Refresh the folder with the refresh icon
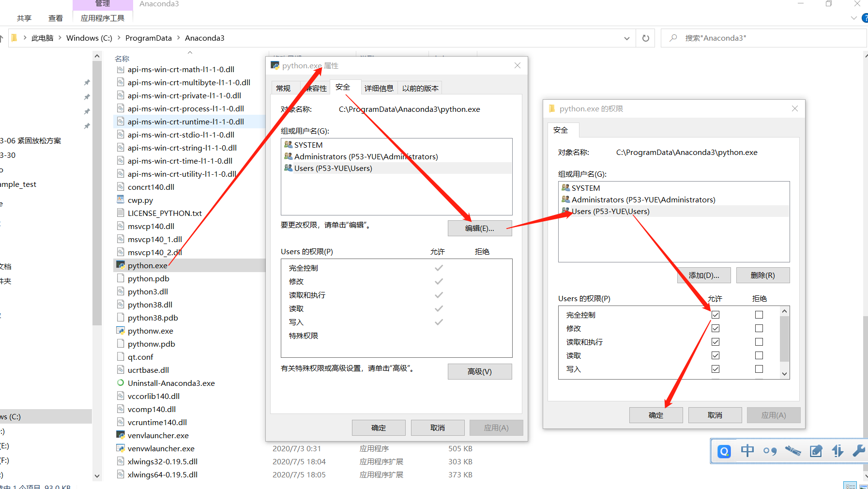 click(645, 38)
